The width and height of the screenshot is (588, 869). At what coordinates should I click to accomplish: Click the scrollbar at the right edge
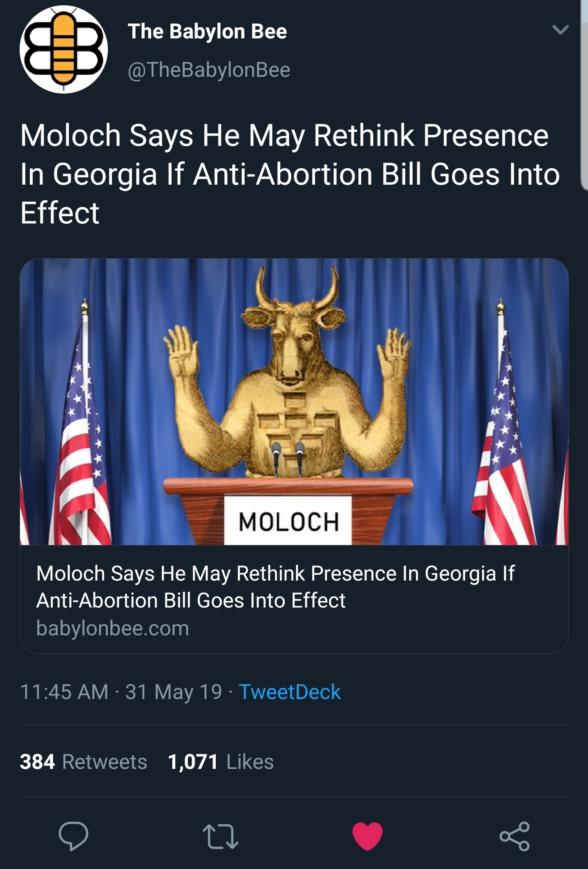(x=584, y=94)
